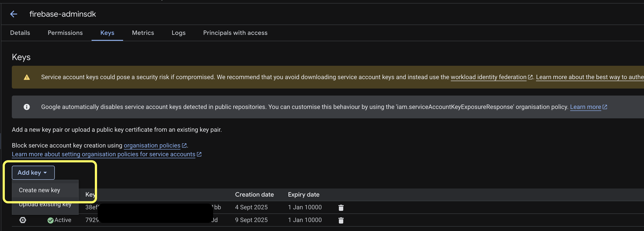Open the Details tab
The image size is (644, 231).
pyautogui.click(x=20, y=33)
